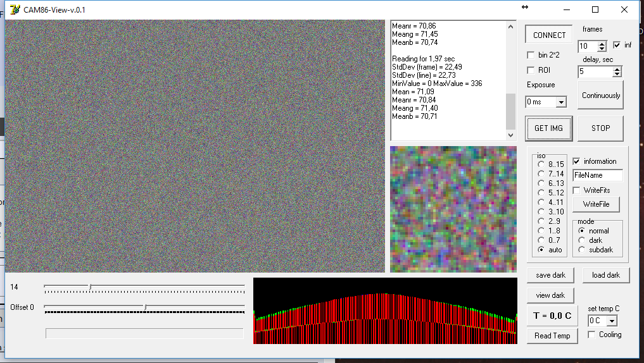Viewport: 644px width, 363px height.
Task: Click the CONNECT button
Action: [x=549, y=35]
